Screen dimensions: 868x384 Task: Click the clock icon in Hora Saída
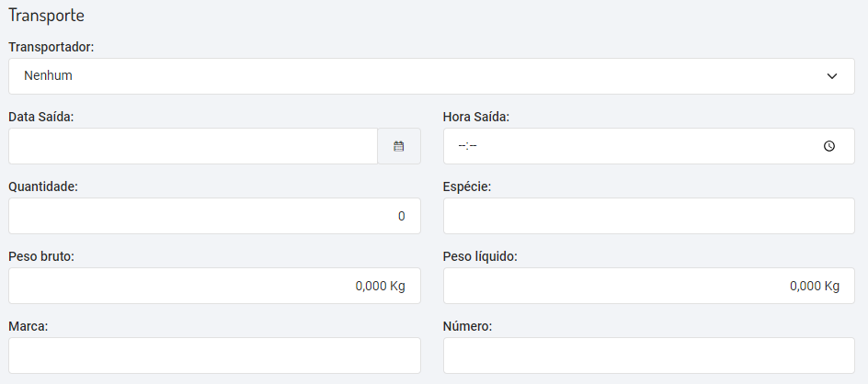click(829, 146)
